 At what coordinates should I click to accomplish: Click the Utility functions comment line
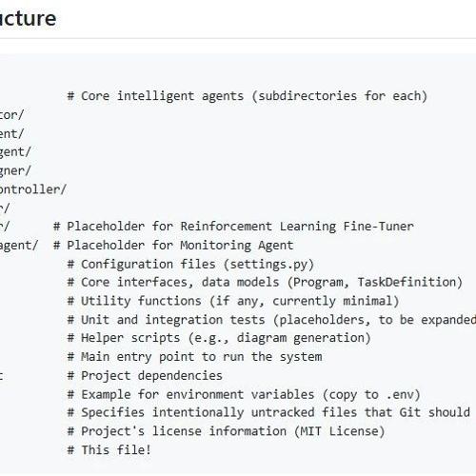[233, 301]
